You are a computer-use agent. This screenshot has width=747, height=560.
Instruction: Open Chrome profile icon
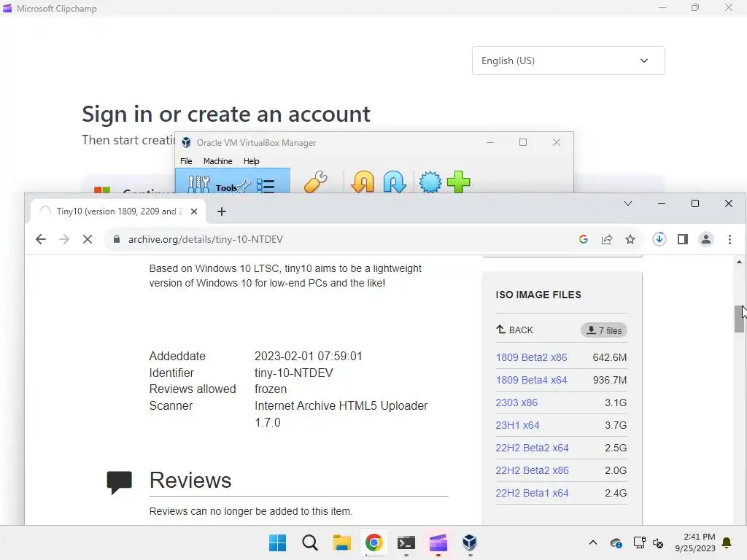pyautogui.click(x=706, y=239)
